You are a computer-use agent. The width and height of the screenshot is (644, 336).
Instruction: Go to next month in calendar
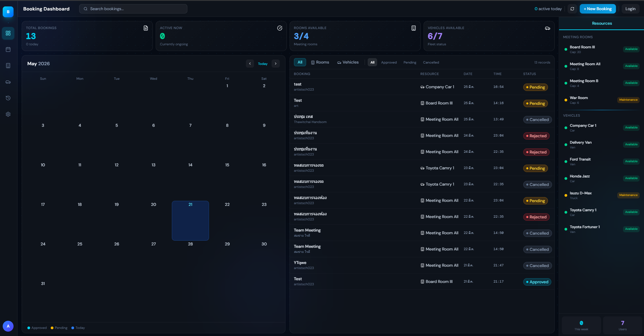[x=276, y=64]
